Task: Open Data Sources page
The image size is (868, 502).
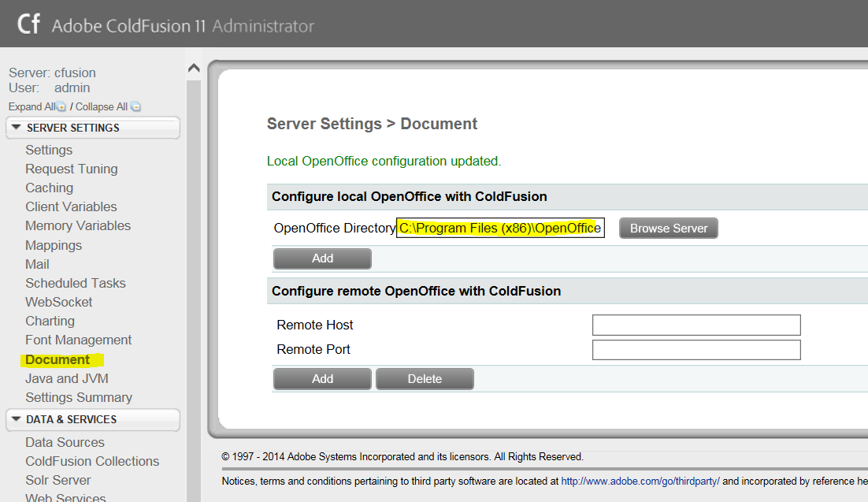Action: click(65, 442)
